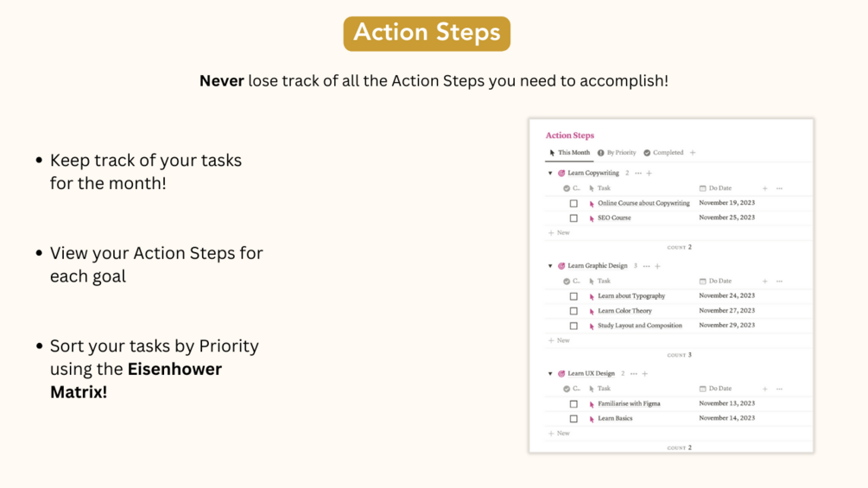
Task: Open table options ellipsis in Learn Graphic Design header
Action: pyautogui.click(x=779, y=281)
